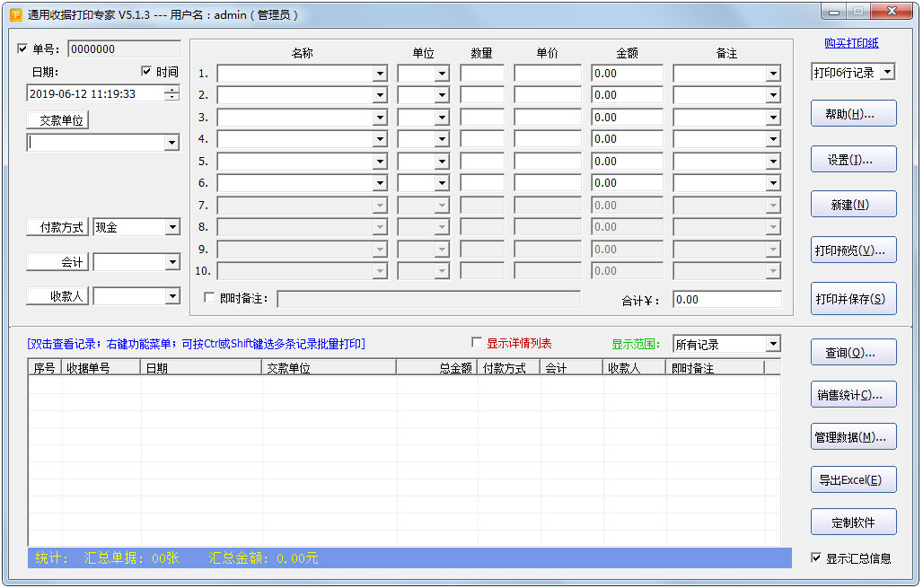Open 设置(I) settings button
Screen dimensions: 923x588
tap(853, 160)
